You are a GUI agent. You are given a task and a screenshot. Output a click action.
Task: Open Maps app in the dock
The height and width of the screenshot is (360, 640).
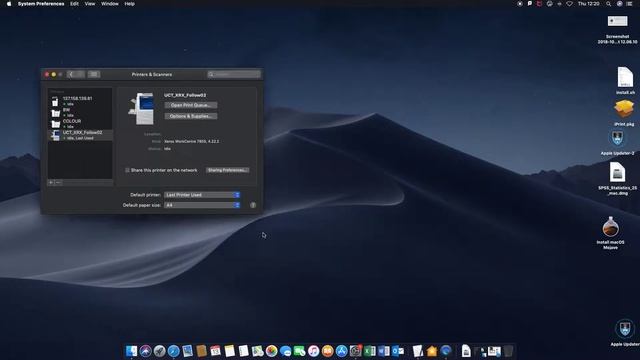(258, 351)
